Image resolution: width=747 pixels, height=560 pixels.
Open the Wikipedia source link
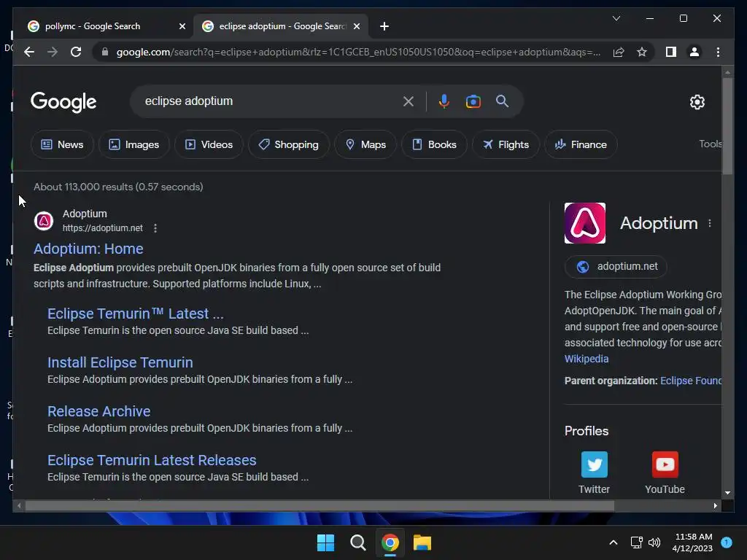[587, 359]
